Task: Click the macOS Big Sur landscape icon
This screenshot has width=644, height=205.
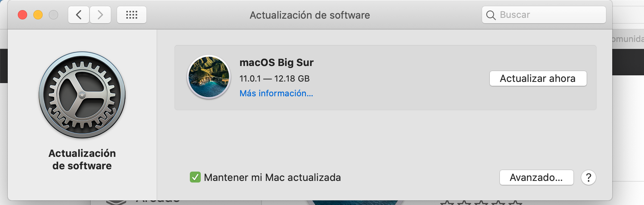Action: [208, 77]
